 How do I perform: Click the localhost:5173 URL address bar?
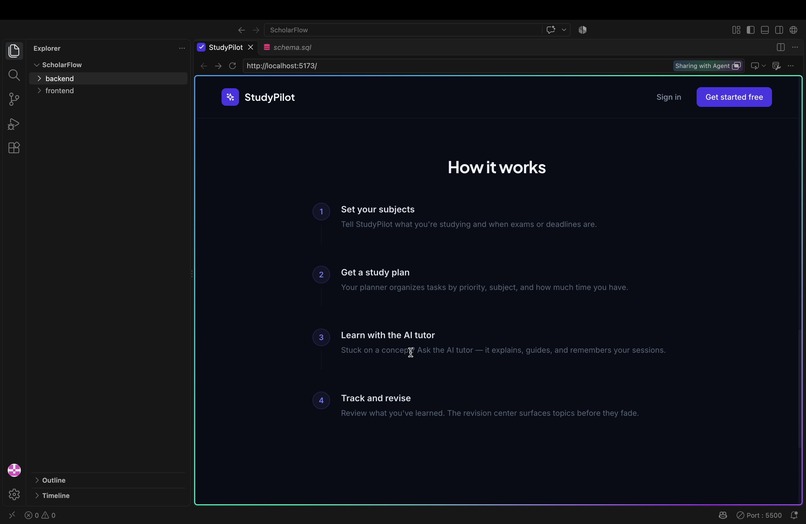click(457, 66)
